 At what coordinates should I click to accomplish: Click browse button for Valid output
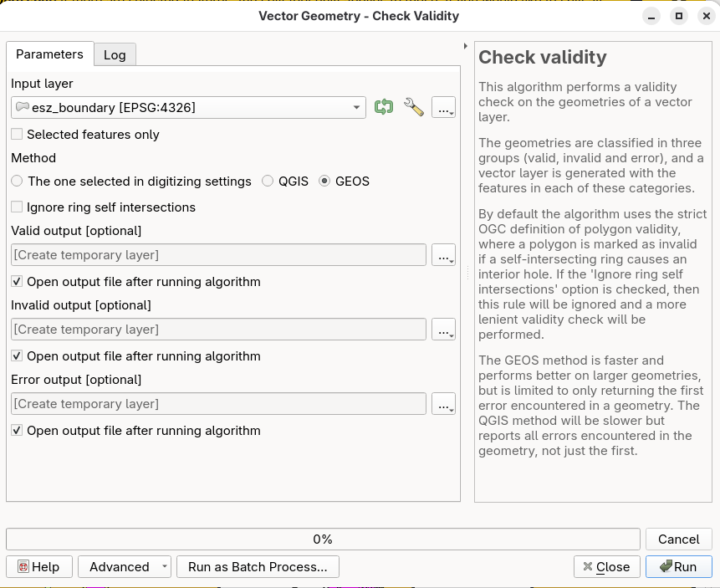click(x=443, y=255)
